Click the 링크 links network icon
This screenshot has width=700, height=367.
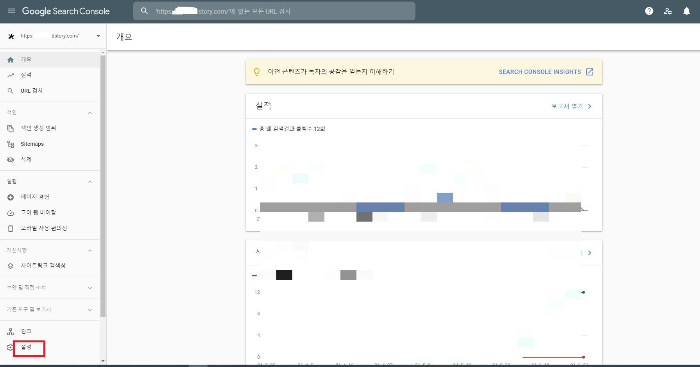(11, 331)
